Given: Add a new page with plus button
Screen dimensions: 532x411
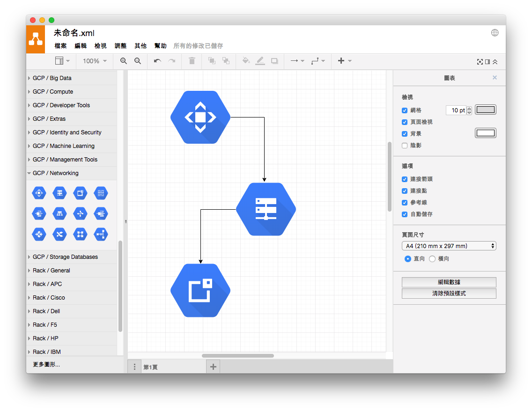Looking at the screenshot, I should [213, 367].
